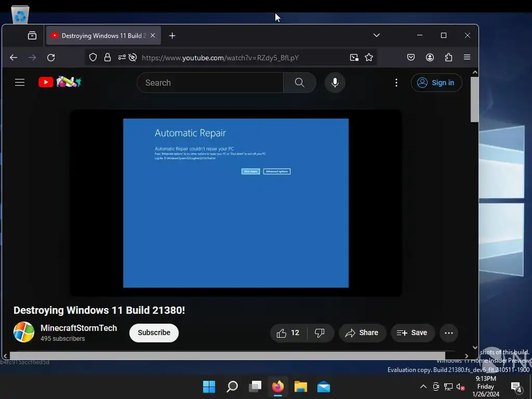Open Firefox application hamburger menu
The image size is (532, 399).
coord(467,57)
